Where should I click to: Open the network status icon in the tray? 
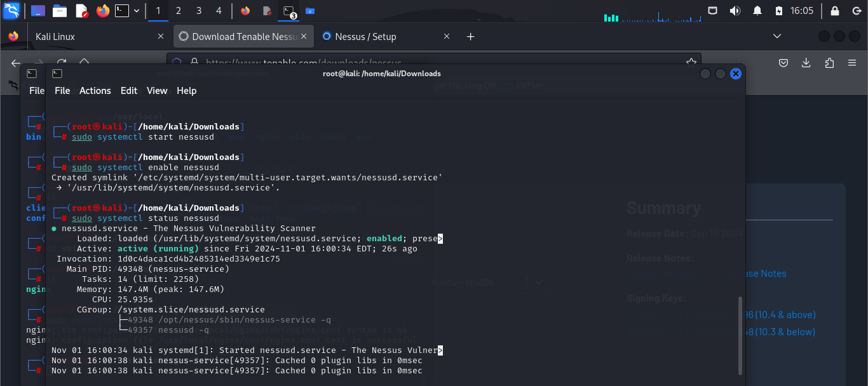712,10
